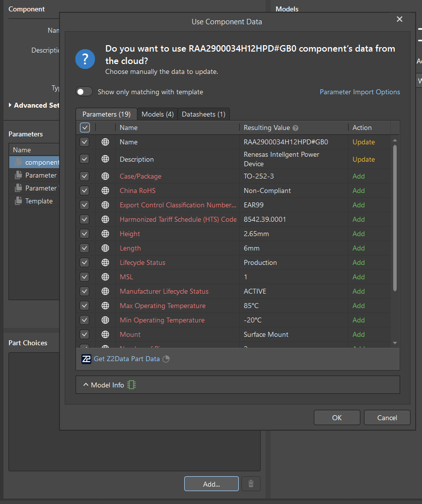Uncheck the Lifecycle Status checkbox
This screenshot has height=504, width=422.
coord(84,262)
